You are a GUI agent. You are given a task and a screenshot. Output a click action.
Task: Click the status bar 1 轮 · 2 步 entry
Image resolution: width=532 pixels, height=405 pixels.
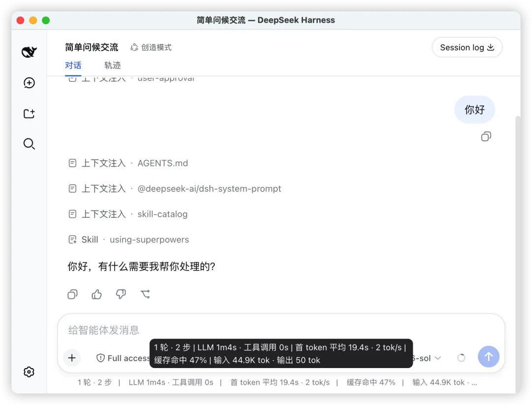click(95, 383)
